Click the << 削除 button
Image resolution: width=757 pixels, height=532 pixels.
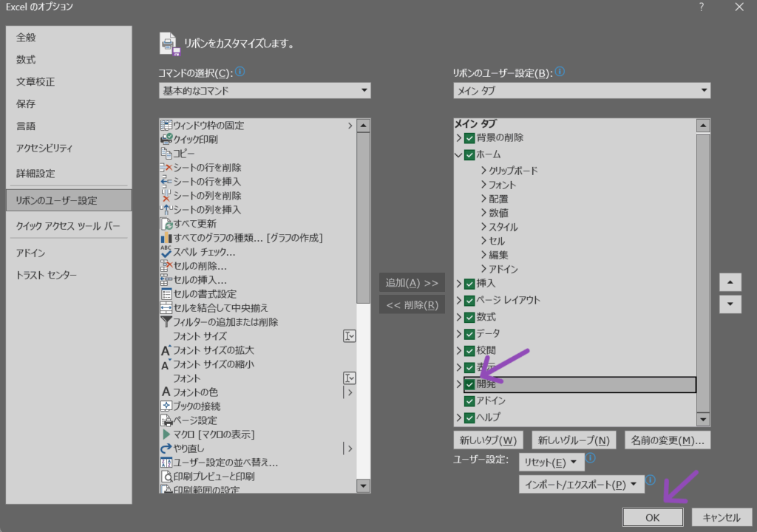pyautogui.click(x=412, y=305)
